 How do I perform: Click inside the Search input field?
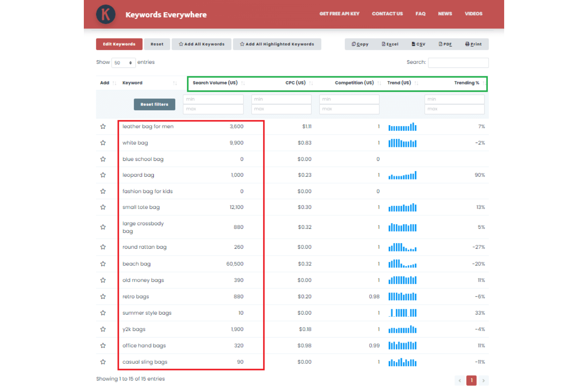(x=458, y=62)
